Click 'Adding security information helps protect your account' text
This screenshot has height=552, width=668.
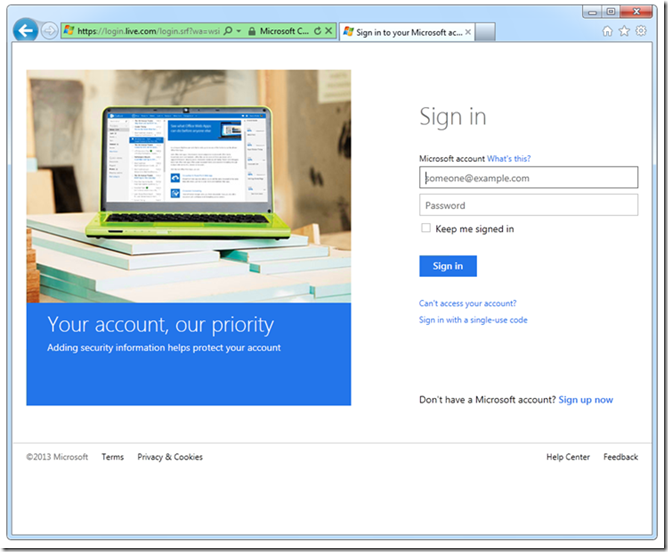coord(164,348)
